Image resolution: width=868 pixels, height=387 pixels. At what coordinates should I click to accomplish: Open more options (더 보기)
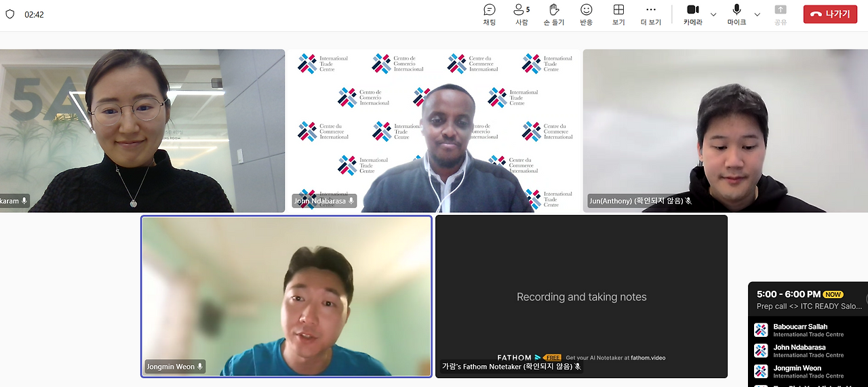[651, 15]
